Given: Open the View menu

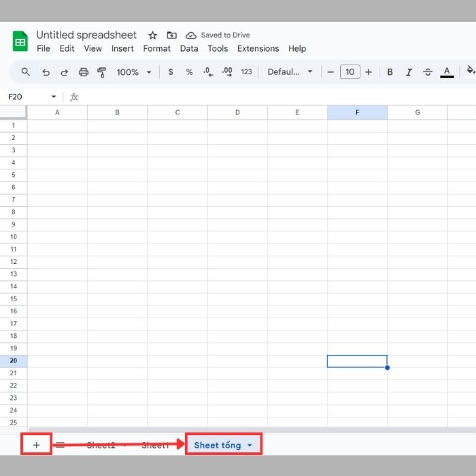Looking at the screenshot, I should pyautogui.click(x=93, y=48).
